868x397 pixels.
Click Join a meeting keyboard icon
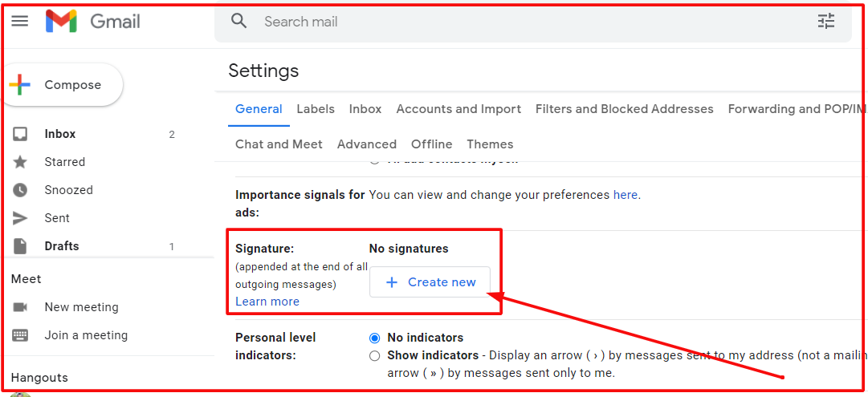(x=20, y=335)
